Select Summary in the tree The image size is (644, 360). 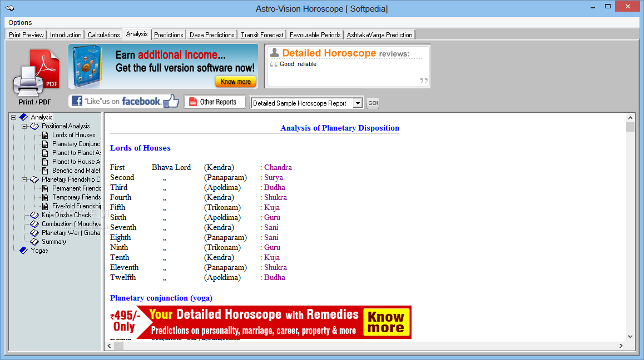click(x=53, y=242)
